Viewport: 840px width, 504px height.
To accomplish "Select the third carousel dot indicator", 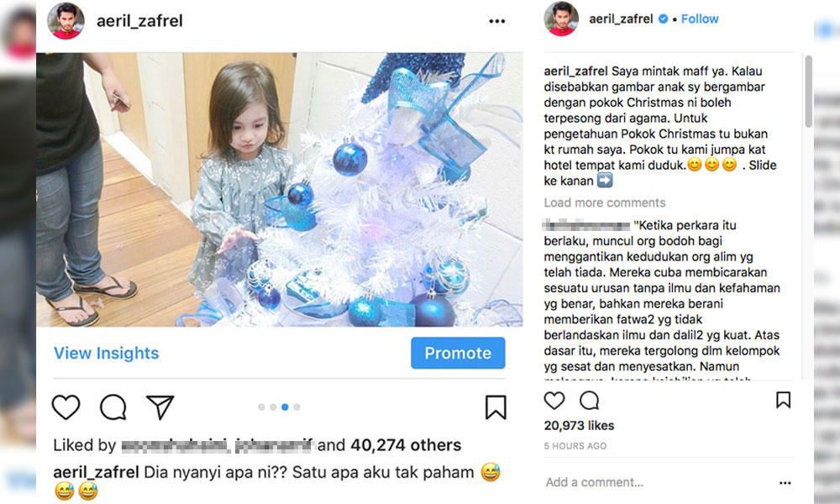I will 285,407.
